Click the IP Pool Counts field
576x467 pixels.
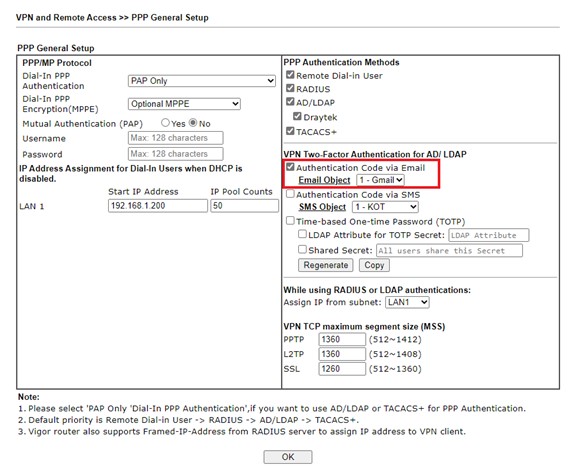point(244,206)
